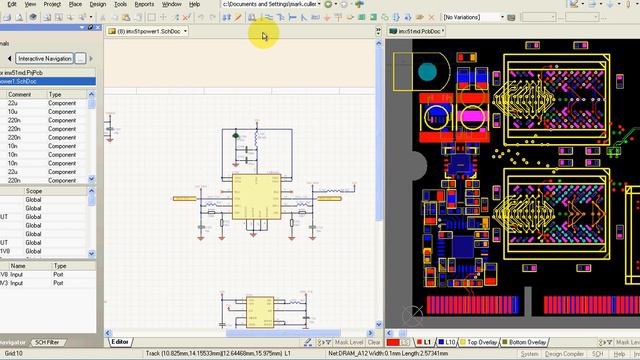The height and width of the screenshot is (360, 640).
Task: Open the View menu
Action: point(30,4)
